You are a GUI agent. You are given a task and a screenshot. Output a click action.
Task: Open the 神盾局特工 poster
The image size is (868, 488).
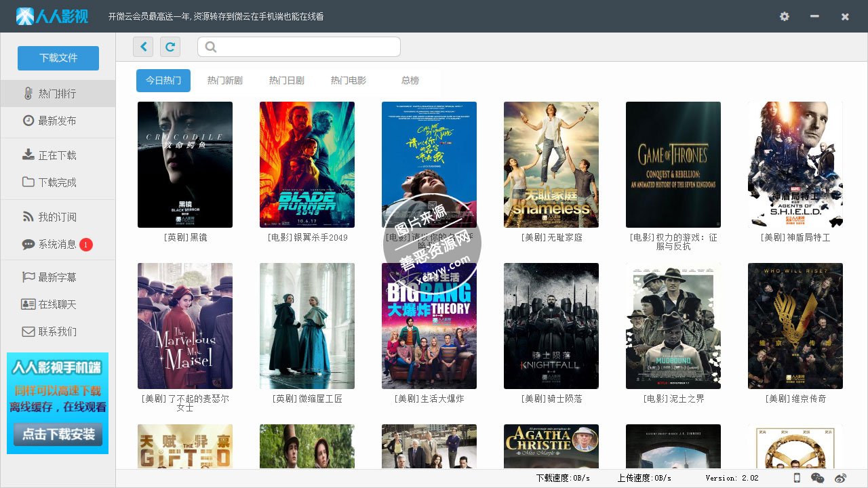point(795,165)
